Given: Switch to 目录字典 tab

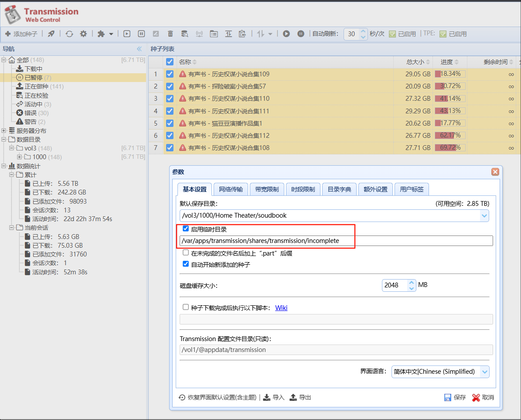Looking at the screenshot, I should [339, 189].
